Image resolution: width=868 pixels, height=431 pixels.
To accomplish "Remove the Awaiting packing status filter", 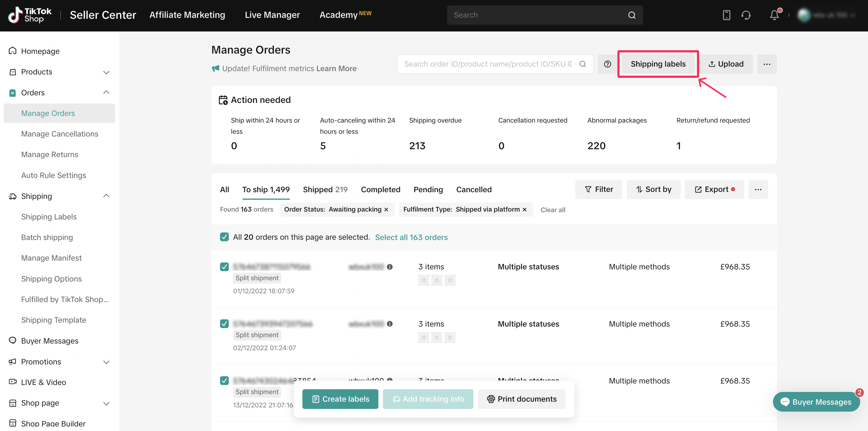I will point(386,210).
